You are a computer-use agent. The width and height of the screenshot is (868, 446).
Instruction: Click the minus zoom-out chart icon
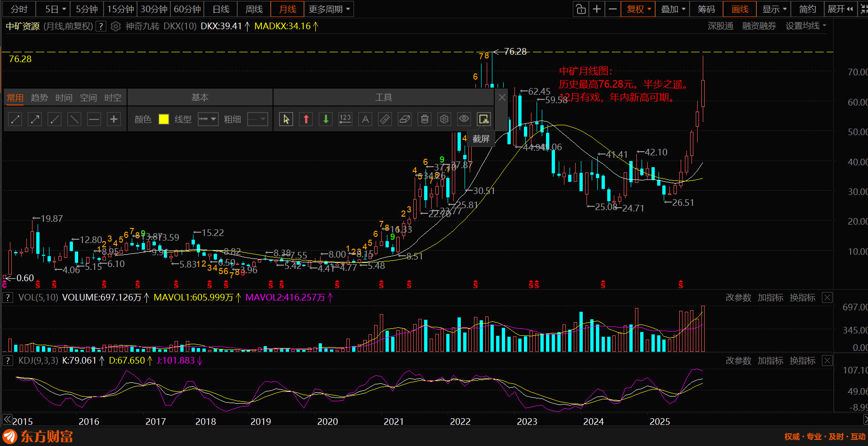(x=613, y=9)
